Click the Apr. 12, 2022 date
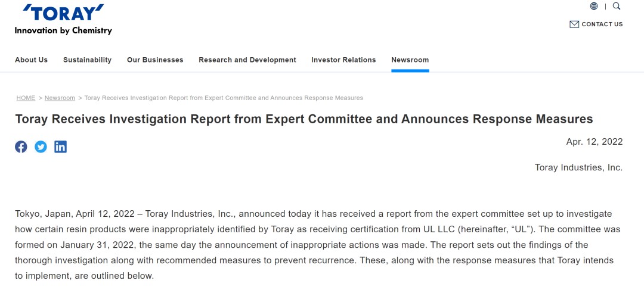The width and height of the screenshot is (644, 296). pyautogui.click(x=594, y=142)
